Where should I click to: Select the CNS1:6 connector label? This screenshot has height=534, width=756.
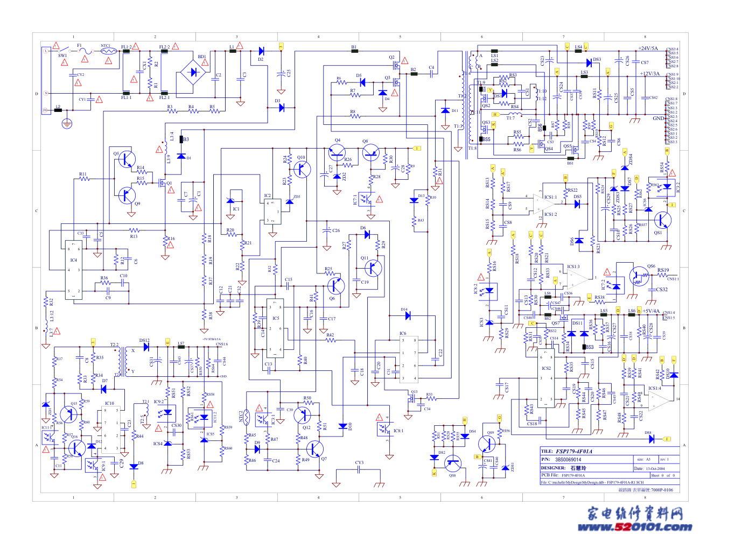[x=222, y=345]
